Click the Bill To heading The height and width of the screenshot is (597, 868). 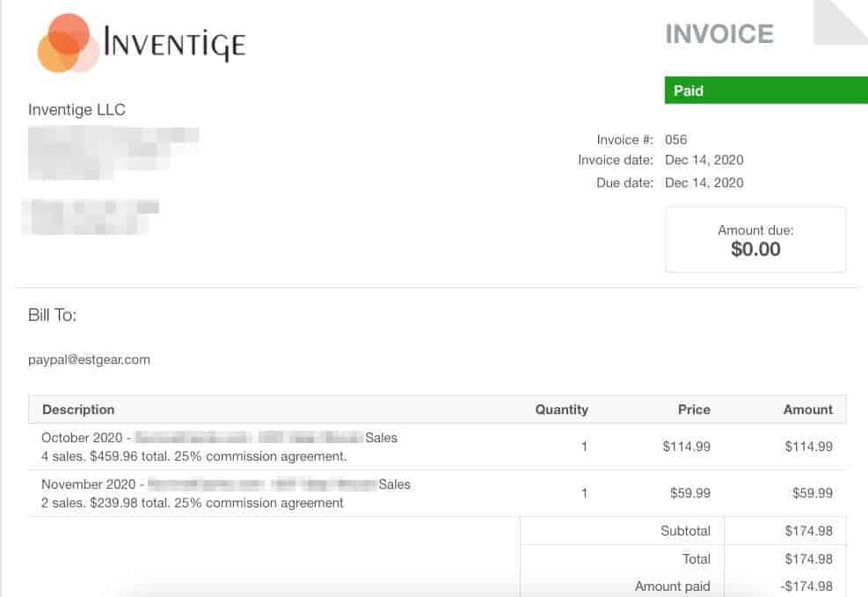tap(52, 315)
